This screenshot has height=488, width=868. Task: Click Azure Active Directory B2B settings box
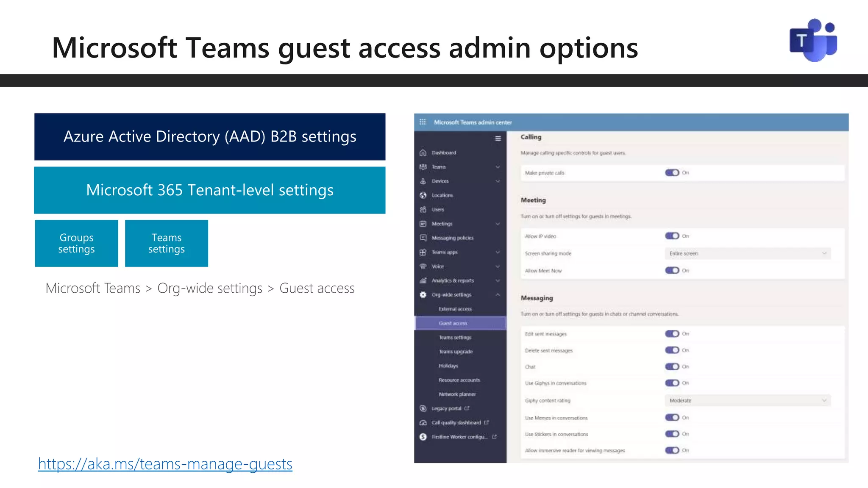(x=210, y=137)
